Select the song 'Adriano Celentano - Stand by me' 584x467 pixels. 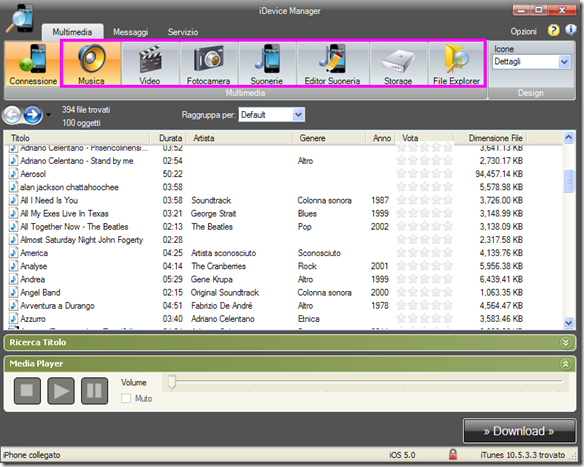(77, 161)
